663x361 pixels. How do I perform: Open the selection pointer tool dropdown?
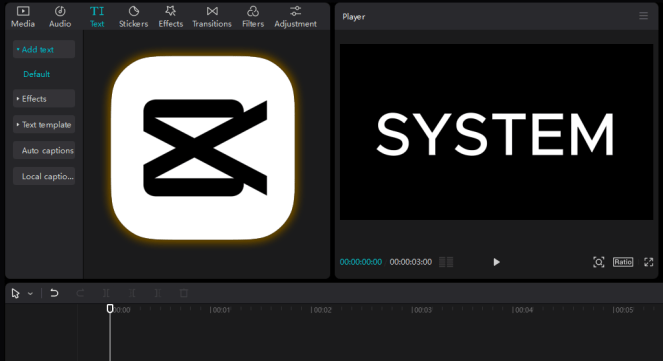tap(30, 293)
